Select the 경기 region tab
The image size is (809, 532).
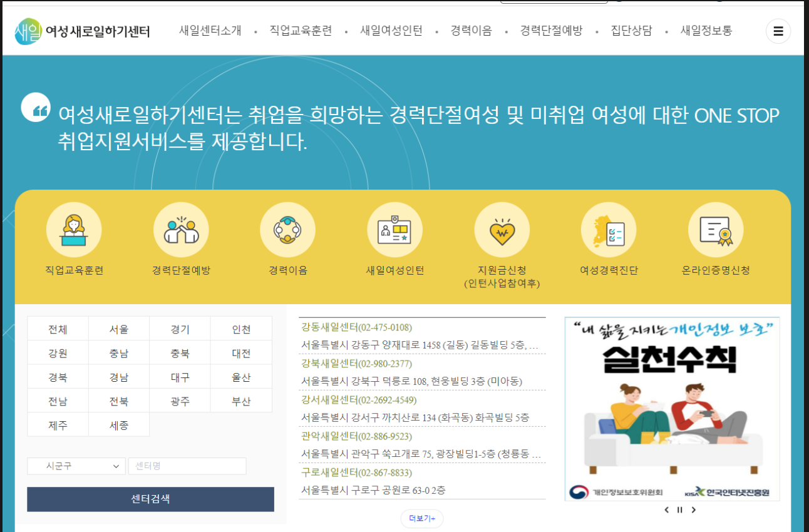pos(180,329)
